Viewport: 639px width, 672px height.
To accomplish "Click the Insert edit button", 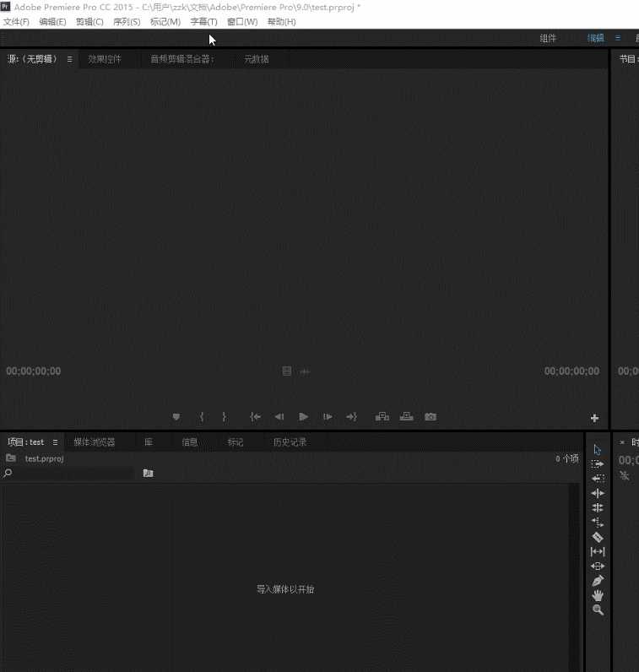I will coord(382,416).
